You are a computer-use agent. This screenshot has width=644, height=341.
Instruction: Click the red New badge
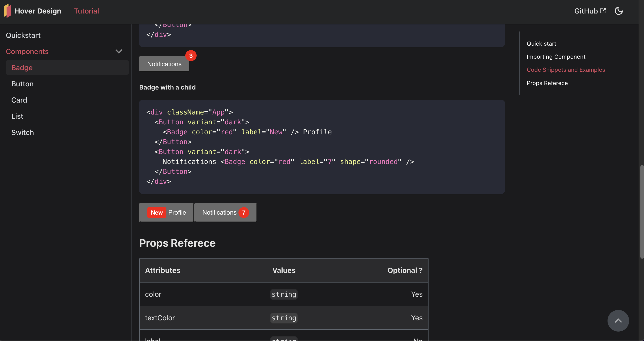click(x=156, y=212)
